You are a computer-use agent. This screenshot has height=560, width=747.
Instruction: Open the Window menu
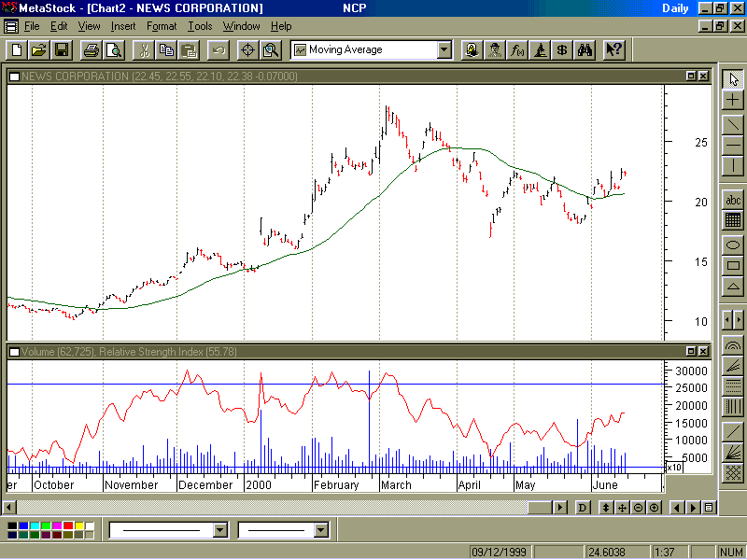[x=242, y=26]
